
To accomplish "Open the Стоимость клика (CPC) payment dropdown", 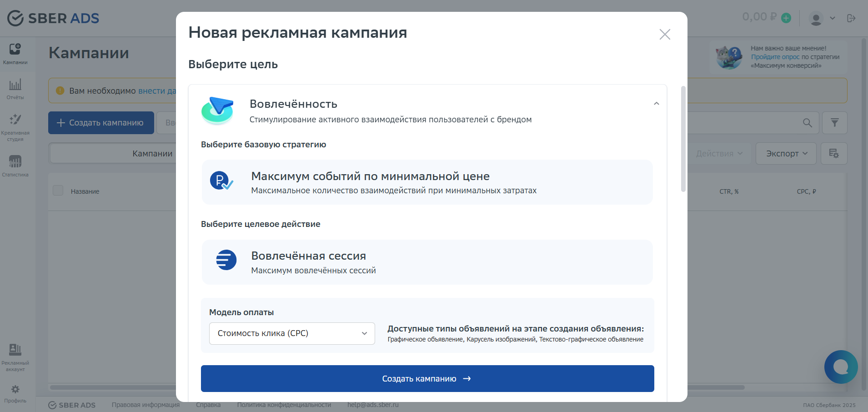I will [x=291, y=333].
